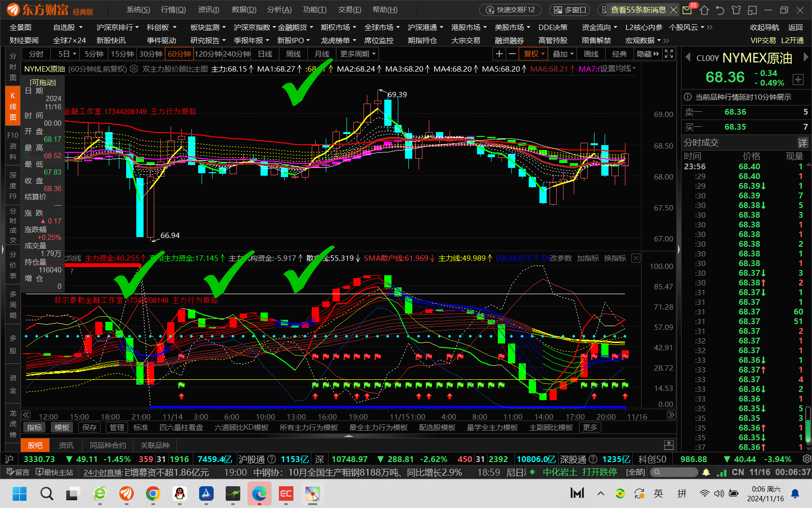Click the undo back arrow icon
Screen dimensions: 812x508
pyautogui.click(x=720, y=10)
